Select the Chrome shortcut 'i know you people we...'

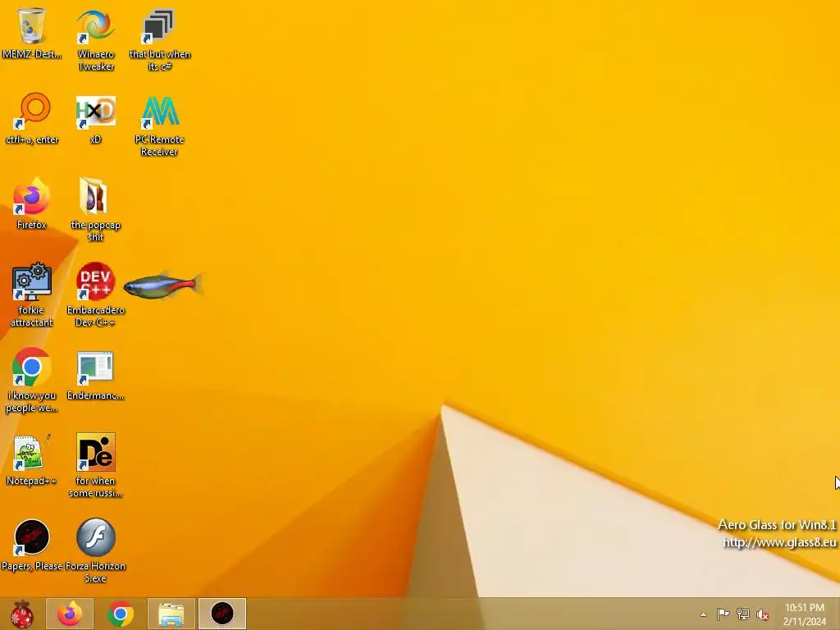pyautogui.click(x=32, y=381)
